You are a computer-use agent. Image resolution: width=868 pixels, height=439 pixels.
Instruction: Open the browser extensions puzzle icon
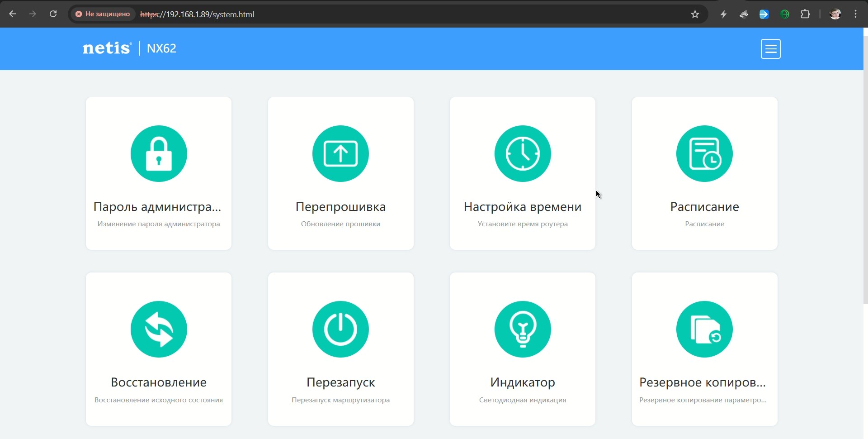click(x=805, y=14)
